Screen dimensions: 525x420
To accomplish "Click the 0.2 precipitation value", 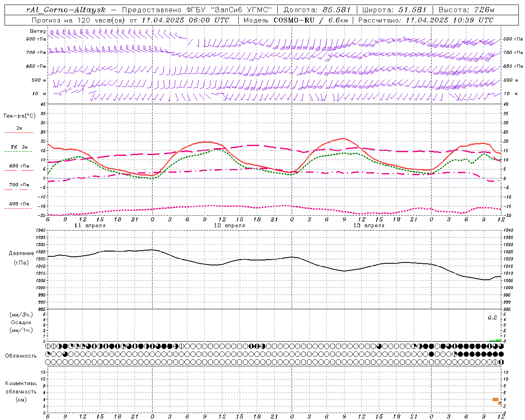I will coord(492,318).
